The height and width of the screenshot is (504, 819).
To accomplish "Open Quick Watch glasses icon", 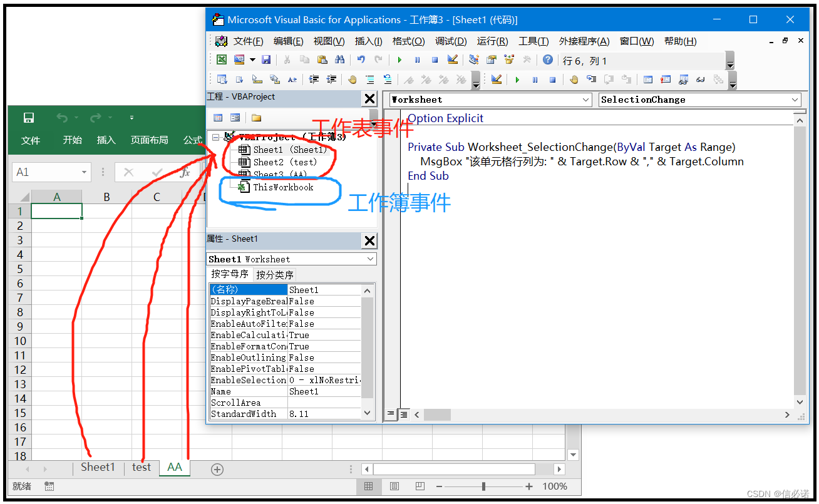I will pos(701,80).
